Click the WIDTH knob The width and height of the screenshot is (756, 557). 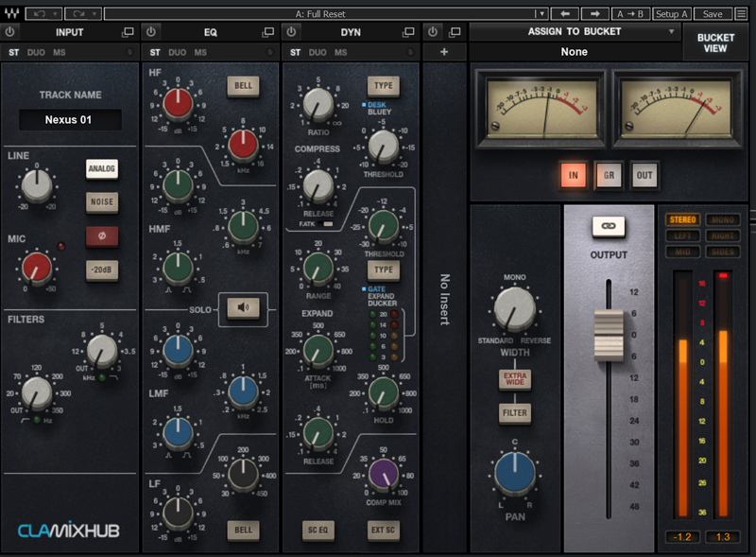(514, 309)
